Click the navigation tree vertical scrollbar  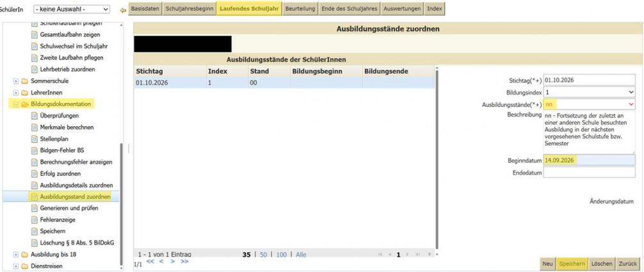(x=121, y=204)
